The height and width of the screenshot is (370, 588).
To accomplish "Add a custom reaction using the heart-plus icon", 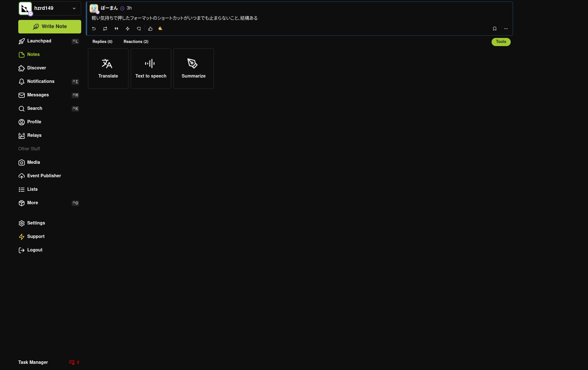I will (139, 29).
